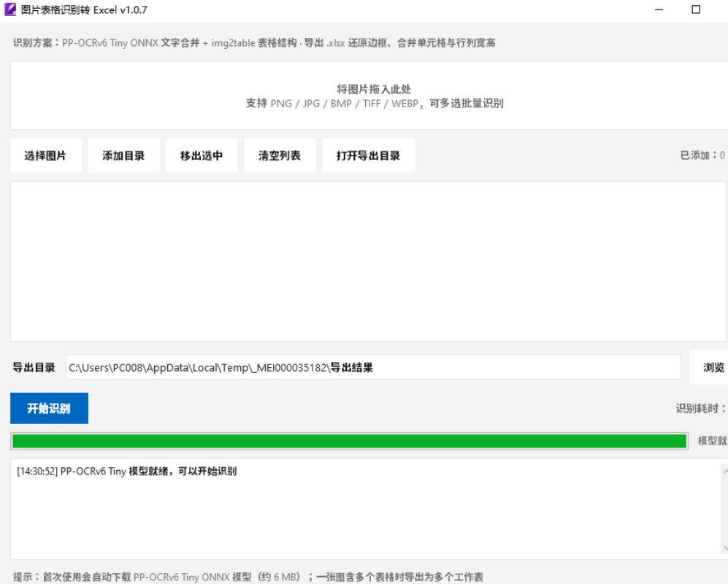Add a folder with 添加目录
Viewport: 728px width, 584px height.
pyautogui.click(x=124, y=155)
